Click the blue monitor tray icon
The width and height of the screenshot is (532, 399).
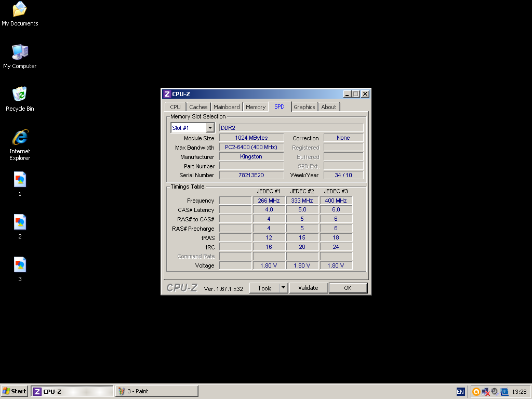(504, 392)
